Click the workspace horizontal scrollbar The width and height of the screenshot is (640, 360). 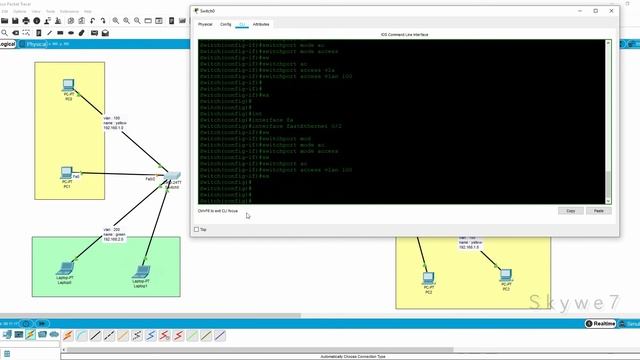150,315
